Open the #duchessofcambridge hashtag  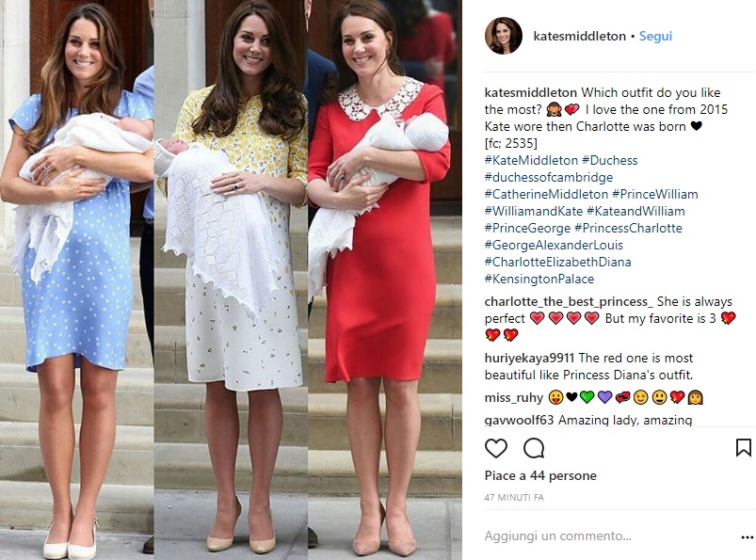pos(549,177)
